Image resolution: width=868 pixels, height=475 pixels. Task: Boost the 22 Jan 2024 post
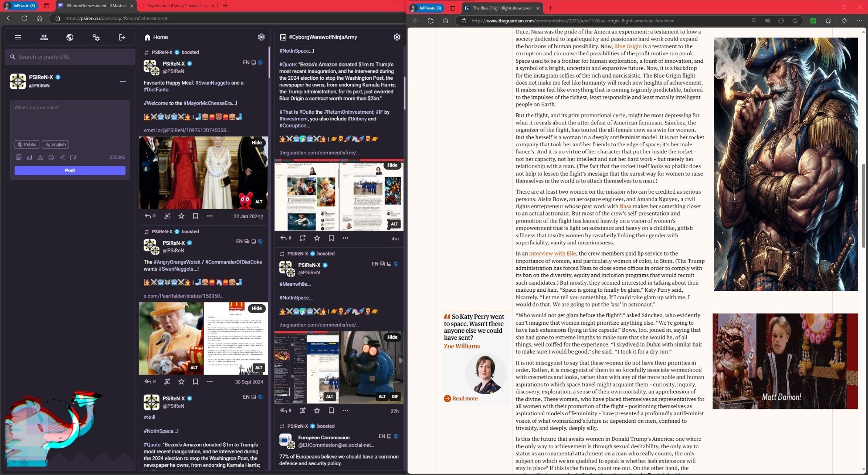tap(167, 216)
